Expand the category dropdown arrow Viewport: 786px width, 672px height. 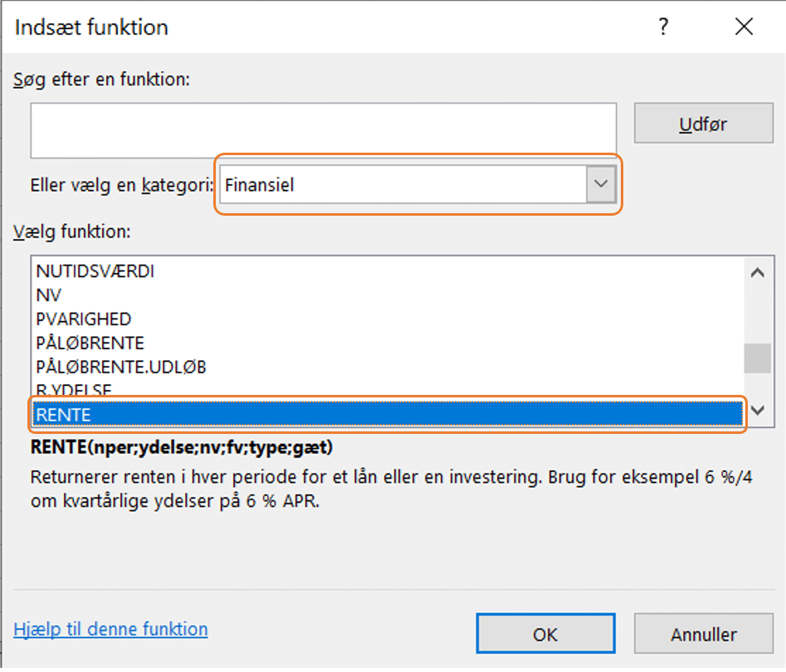(x=602, y=185)
